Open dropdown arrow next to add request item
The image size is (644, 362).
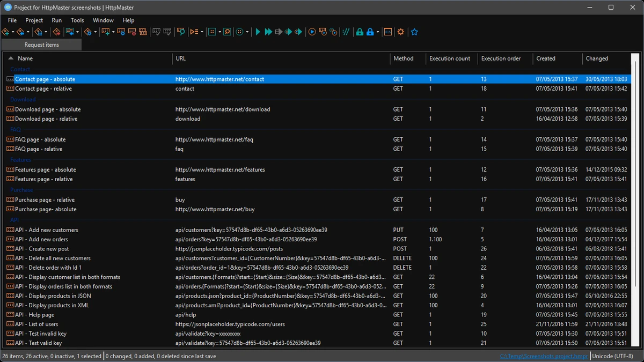tap(113, 32)
